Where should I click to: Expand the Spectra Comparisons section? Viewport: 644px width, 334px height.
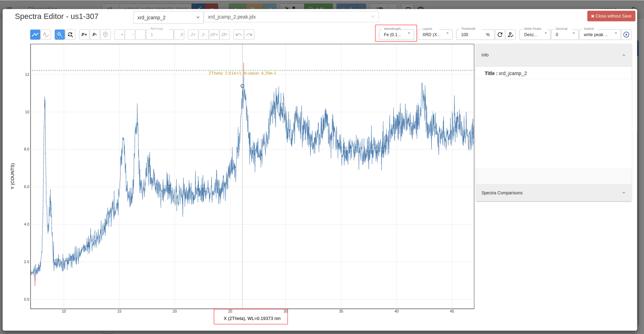(624, 193)
